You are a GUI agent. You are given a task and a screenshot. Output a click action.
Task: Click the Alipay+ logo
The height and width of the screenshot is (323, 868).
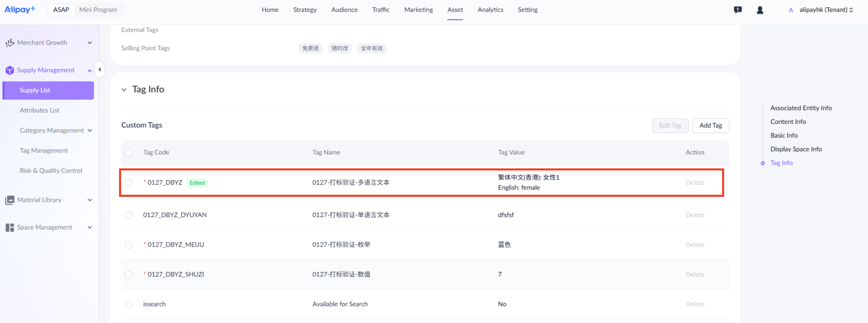[x=20, y=10]
